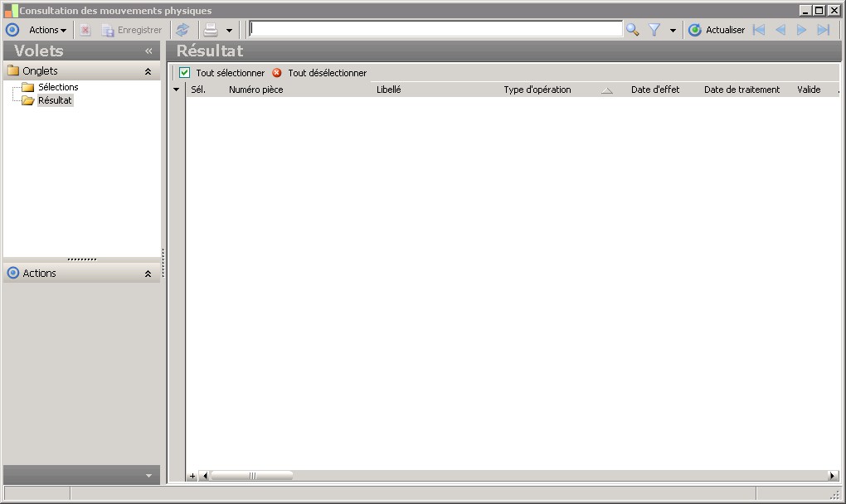The width and height of the screenshot is (846, 504).
Task: Open the Actions menu in toolbar
Action: pyautogui.click(x=47, y=30)
